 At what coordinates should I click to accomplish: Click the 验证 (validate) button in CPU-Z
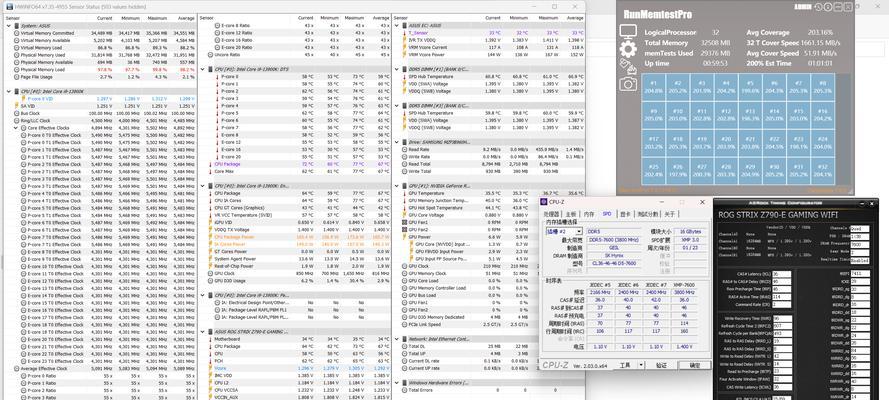[x=661, y=365]
